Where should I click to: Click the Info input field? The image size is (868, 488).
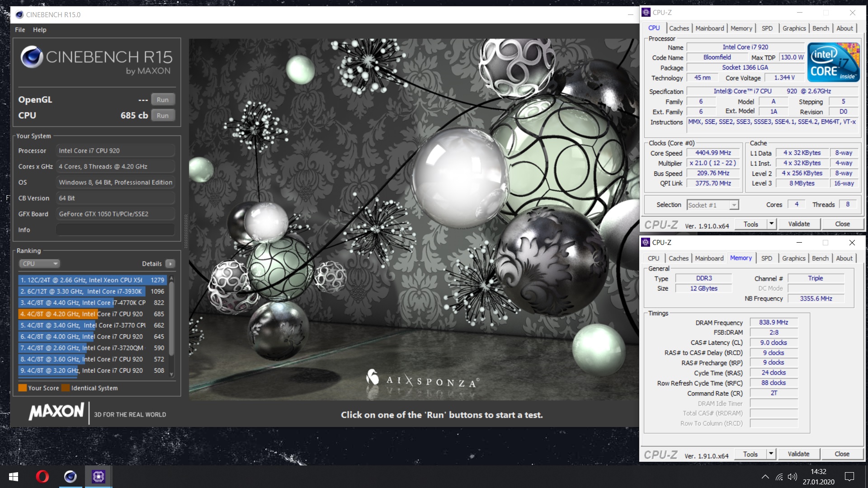(116, 230)
